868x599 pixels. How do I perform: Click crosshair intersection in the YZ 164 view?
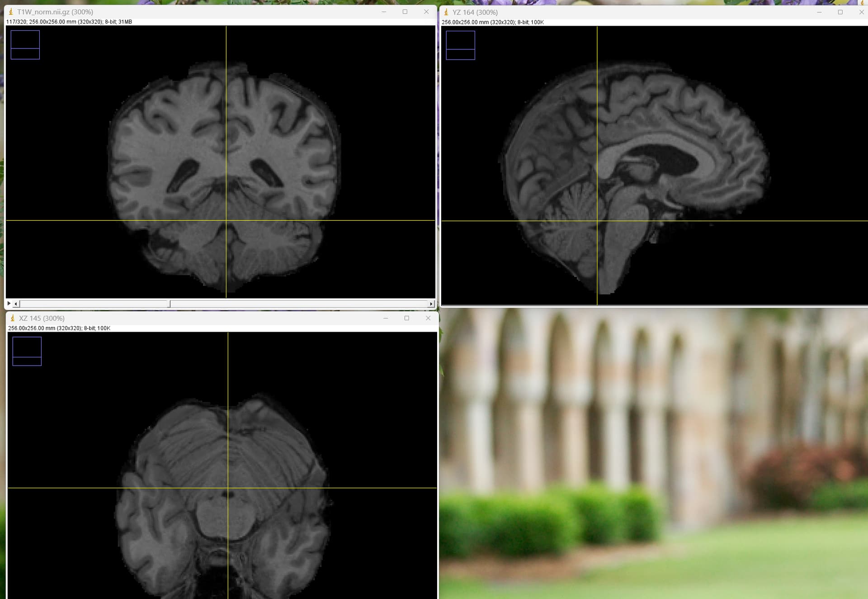tap(597, 221)
